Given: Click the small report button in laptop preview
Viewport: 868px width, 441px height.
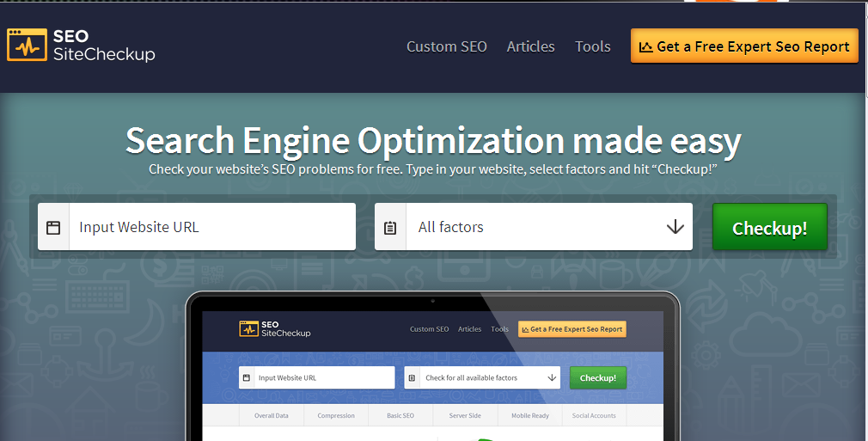Looking at the screenshot, I should [572, 329].
